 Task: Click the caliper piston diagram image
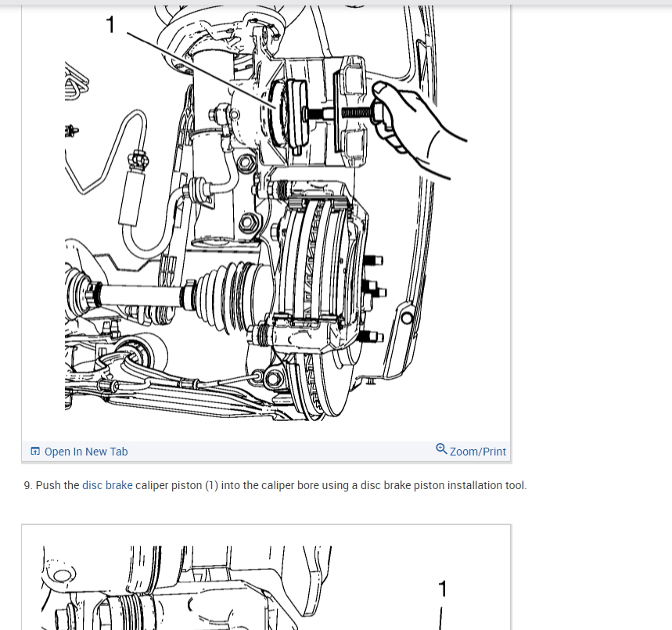coord(266,213)
